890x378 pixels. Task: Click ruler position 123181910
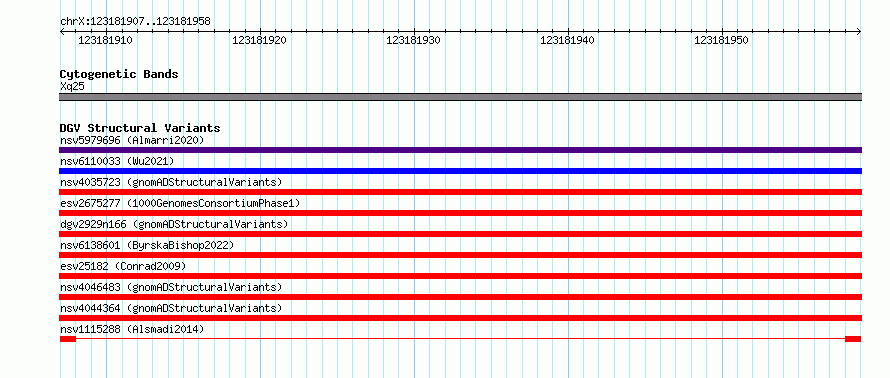pyautogui.click(x=106, y=40)
